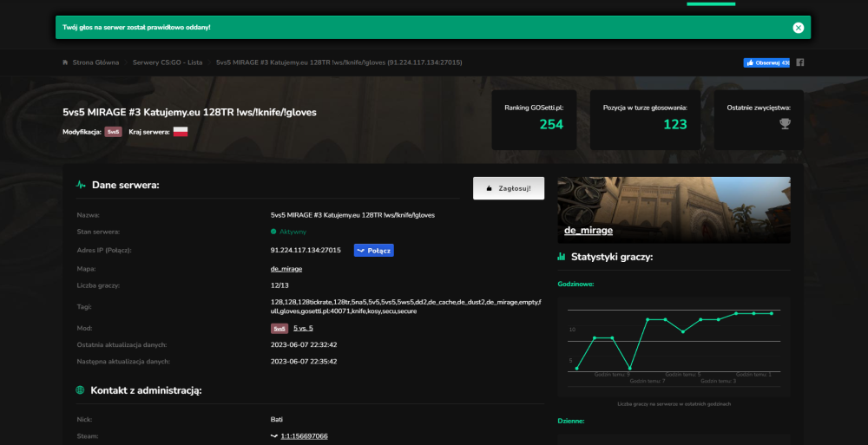Open Steam profile link 1:1:156697066
This screenshot has height=445, width=868.
point(304,436)
